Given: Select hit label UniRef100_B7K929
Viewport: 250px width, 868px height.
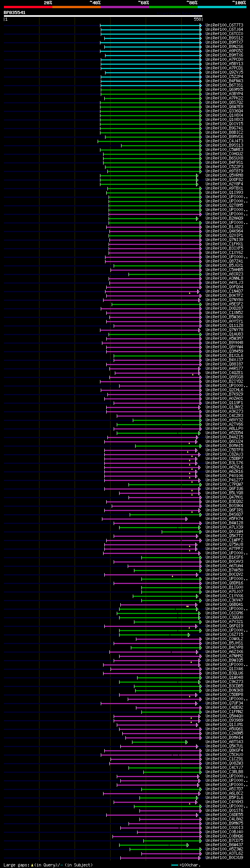Looking at the screenshot, I should point(224,394).
